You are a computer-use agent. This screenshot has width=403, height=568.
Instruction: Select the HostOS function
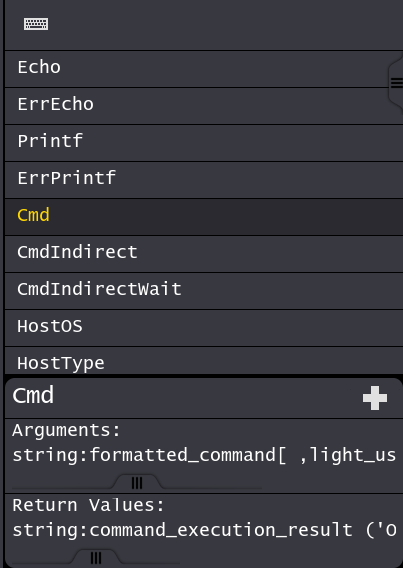[x=204, y=328]
